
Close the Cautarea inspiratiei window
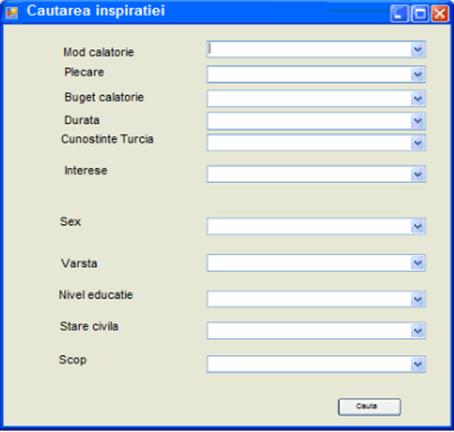coord(440,14)
